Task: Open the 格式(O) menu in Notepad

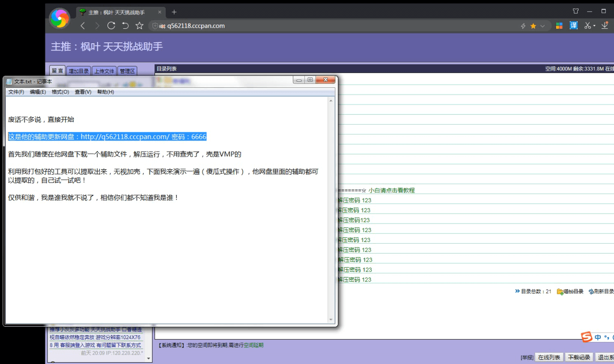Action: click(x=60, y=92)
